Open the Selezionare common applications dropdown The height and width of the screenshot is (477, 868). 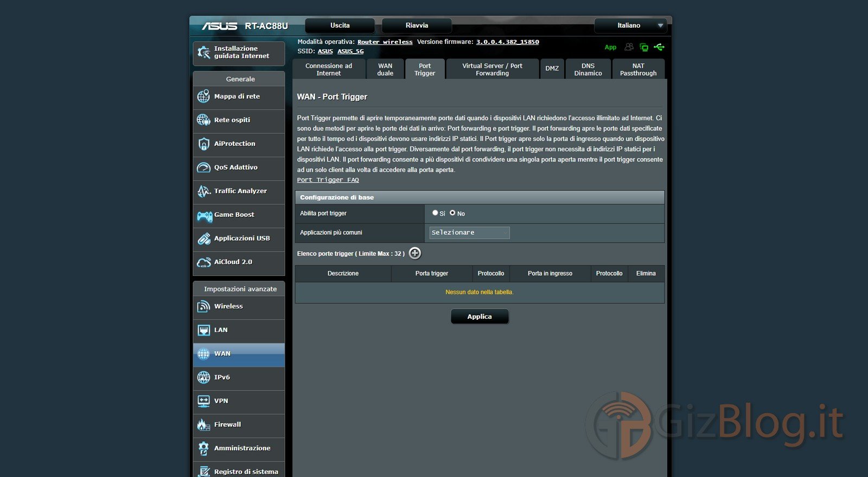pyautogui.click(x=469, y=233)
